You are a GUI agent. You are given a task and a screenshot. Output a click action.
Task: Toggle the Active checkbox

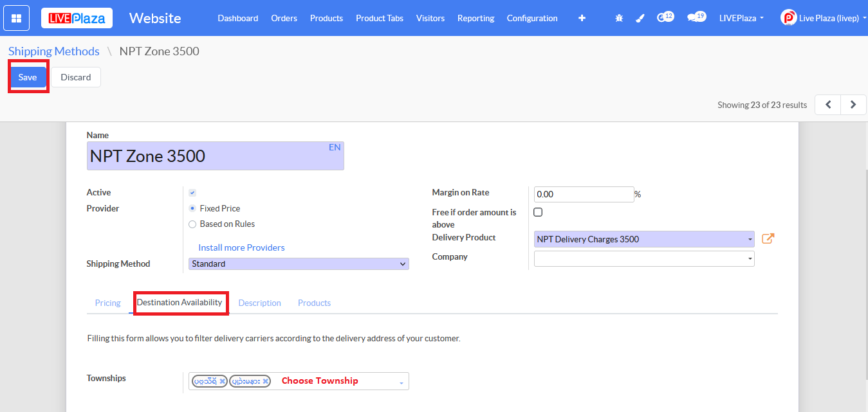192,193
